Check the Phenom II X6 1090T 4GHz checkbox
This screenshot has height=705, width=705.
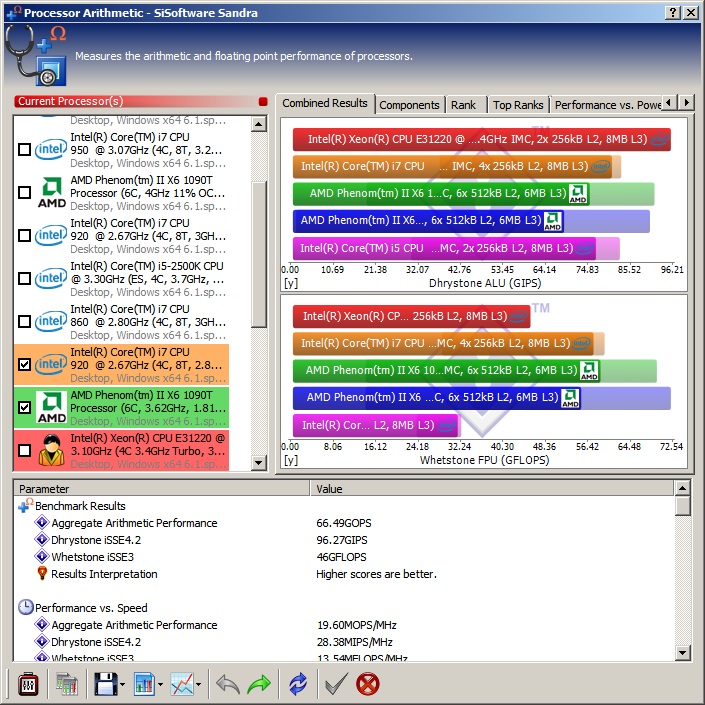(x=24, y=192)
